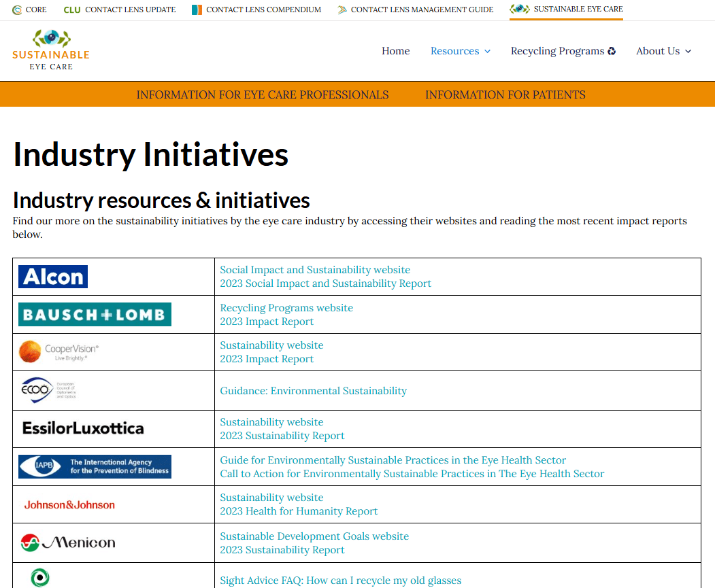The width and height of the screenshot is (715, 588).
Task: Switch to Contact Lens Update tab
Action: [x=120, y=10]
